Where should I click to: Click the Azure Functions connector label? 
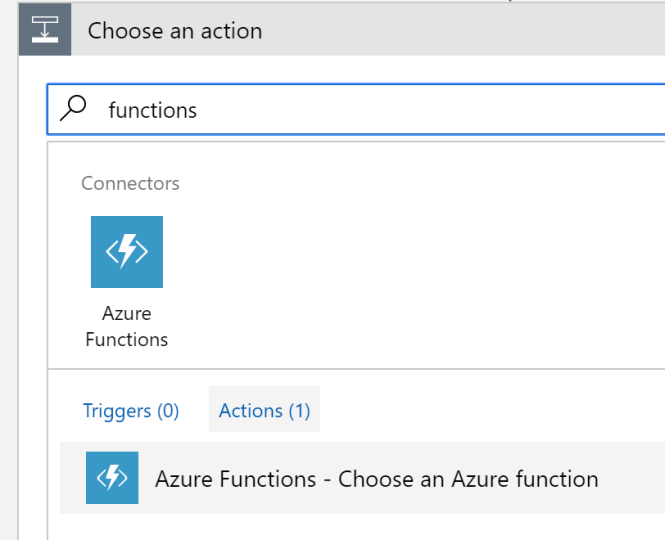coord(126,326)
